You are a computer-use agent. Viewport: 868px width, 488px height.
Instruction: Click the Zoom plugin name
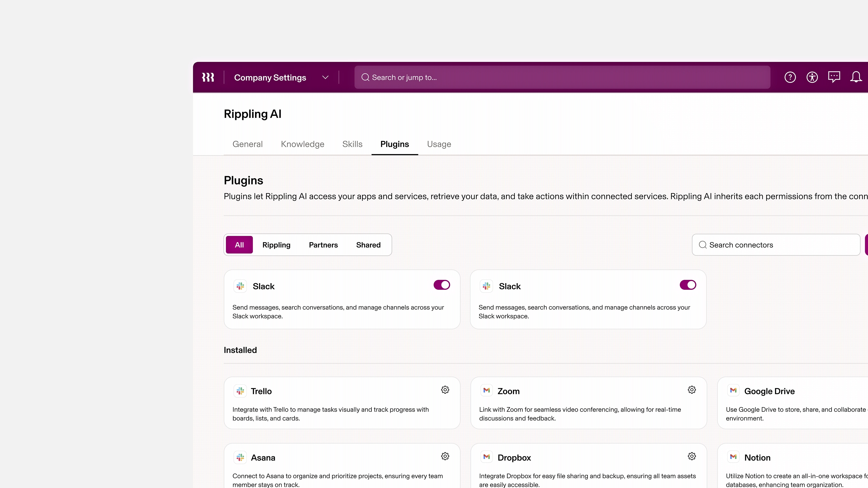[x=509, y=391]
